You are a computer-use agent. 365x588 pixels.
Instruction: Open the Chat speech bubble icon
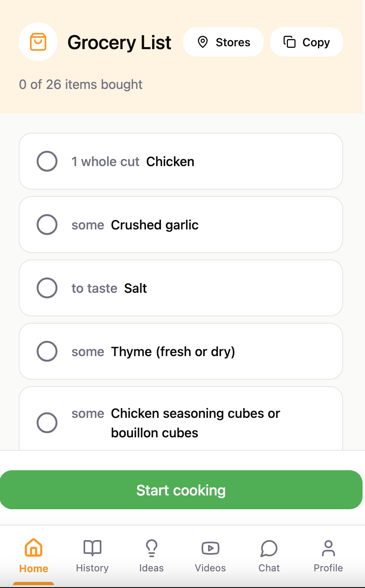point(269,548)
